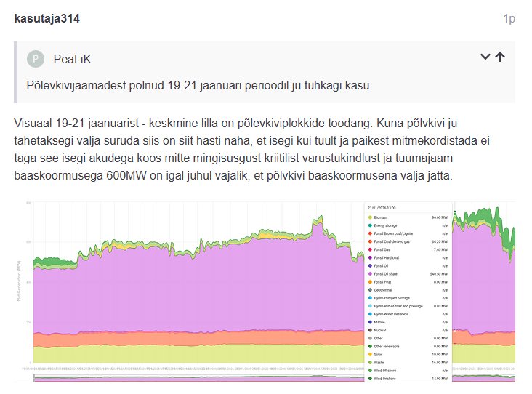Expand the quoted PeaLiK post
532x394 pixels.
pyautogui.click(x=485, y=57)
